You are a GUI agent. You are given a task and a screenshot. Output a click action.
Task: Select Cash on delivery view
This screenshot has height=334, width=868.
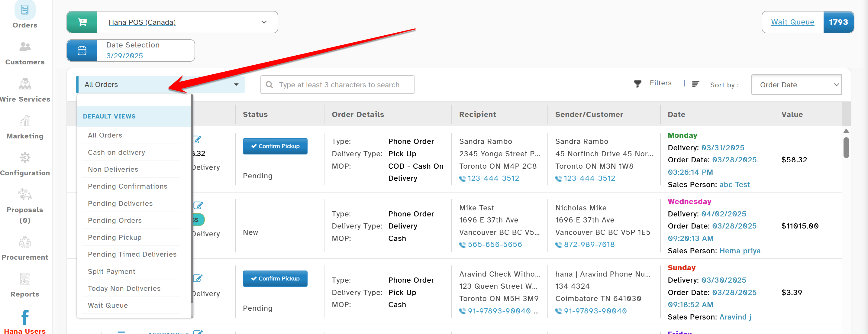[116, 152]
